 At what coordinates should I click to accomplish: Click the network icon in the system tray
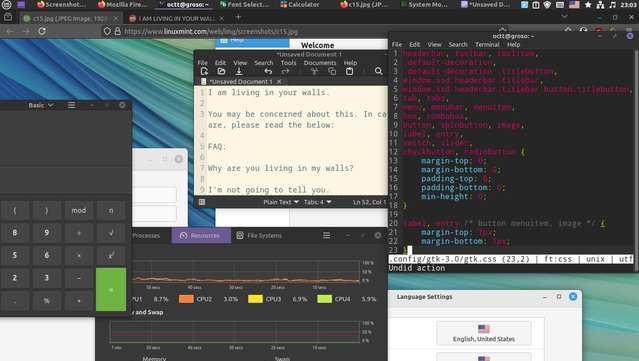pyautogui.click(x=600, y=5)
